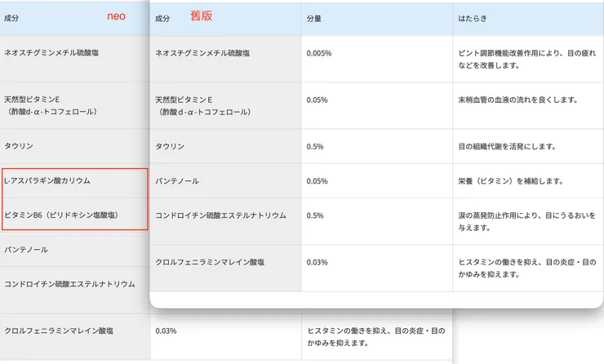Select the "分量" column header

[313, 18]
